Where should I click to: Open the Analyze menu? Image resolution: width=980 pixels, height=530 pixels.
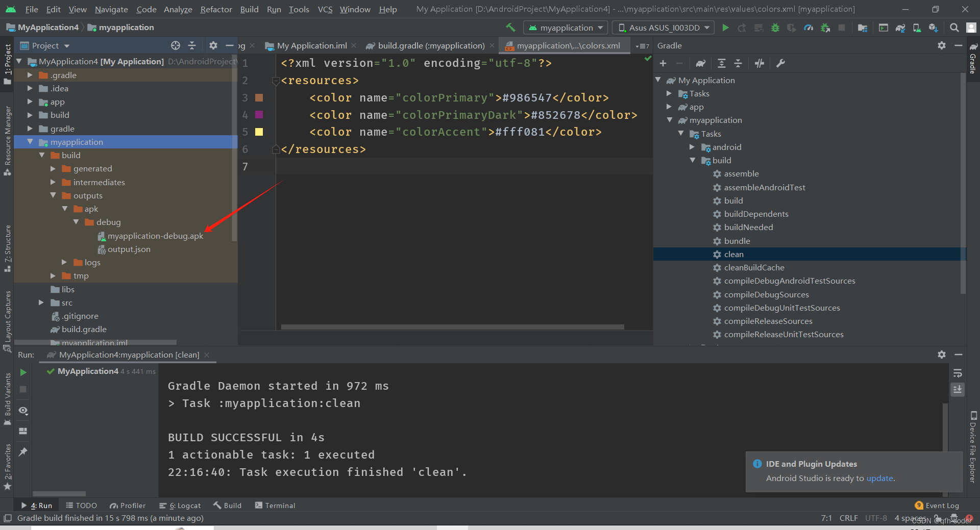[178, 9]
